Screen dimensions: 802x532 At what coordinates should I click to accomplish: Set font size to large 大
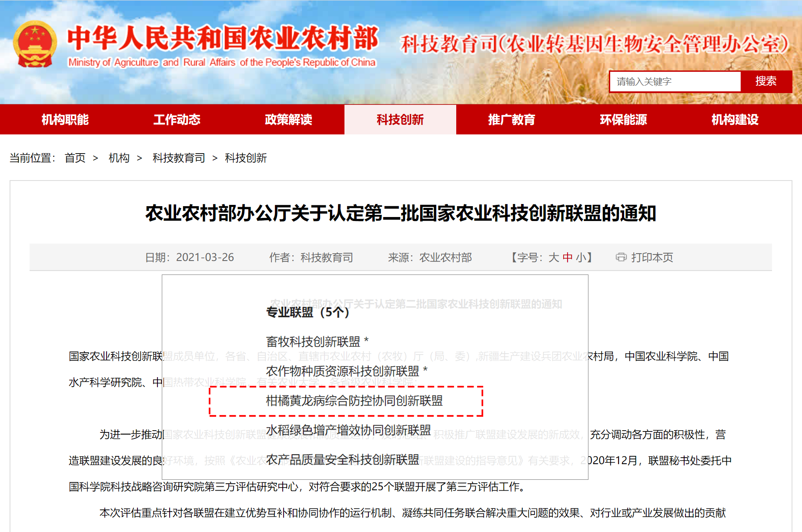553,258
